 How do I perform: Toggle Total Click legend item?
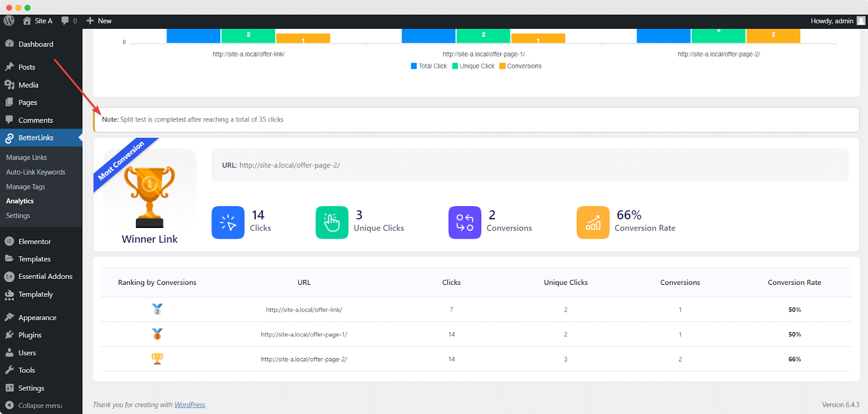pyautogui.click(x=429, y=66)
